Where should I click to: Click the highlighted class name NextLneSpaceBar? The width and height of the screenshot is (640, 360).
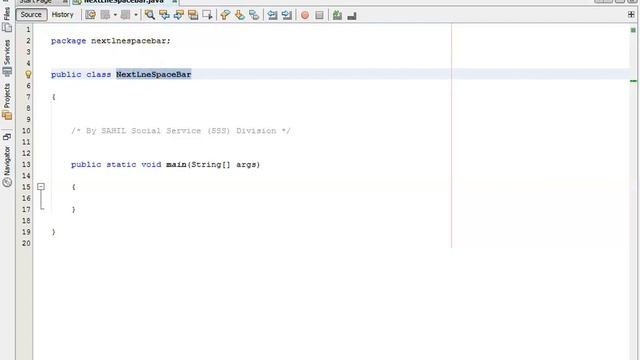(153, 74)
